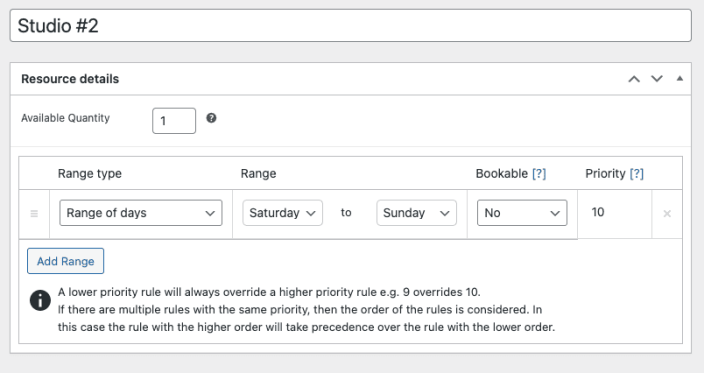704x373 pixels.
Task: Click the Range column header
Action: (x=259, y=174)
